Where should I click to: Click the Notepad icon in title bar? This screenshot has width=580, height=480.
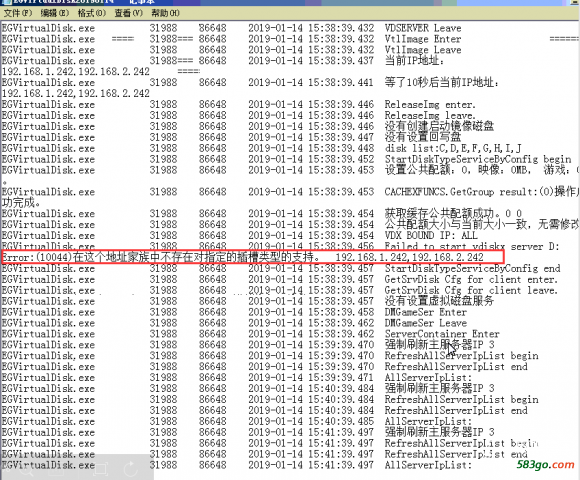point(6,2)
